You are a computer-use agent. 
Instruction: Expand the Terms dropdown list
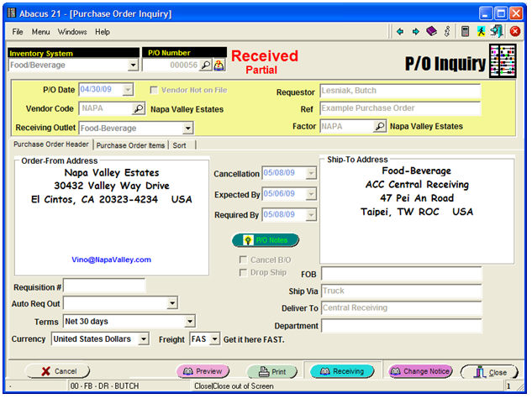pos(189,321)
